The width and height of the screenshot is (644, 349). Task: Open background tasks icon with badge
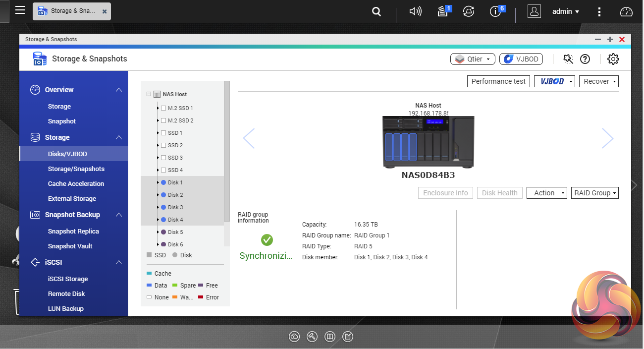(443, 11)
